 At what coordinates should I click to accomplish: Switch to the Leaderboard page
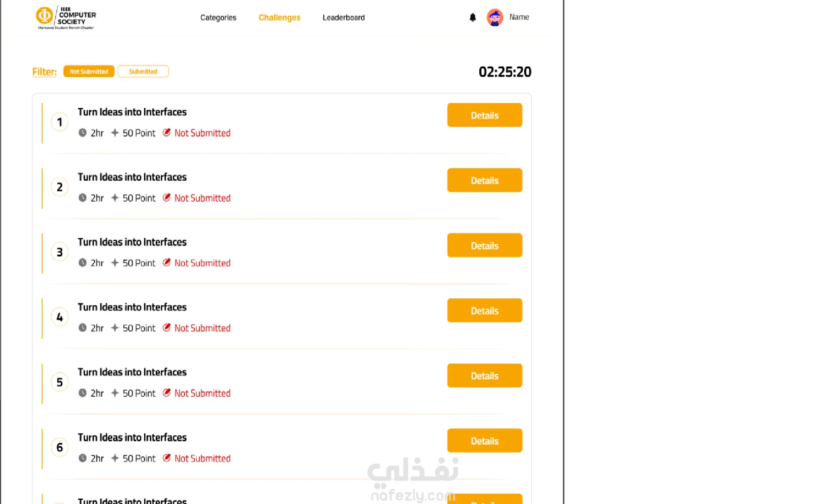point(343,18)
